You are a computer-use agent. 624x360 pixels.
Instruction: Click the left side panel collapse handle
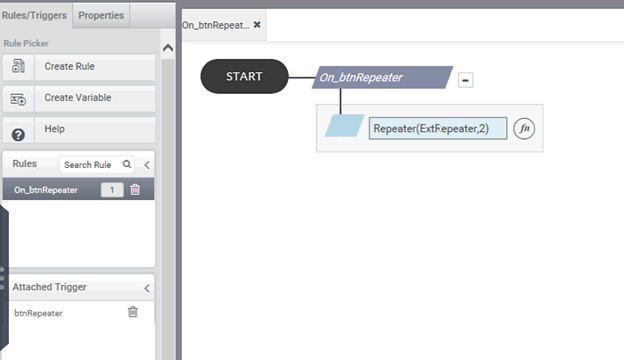[4, 278]
